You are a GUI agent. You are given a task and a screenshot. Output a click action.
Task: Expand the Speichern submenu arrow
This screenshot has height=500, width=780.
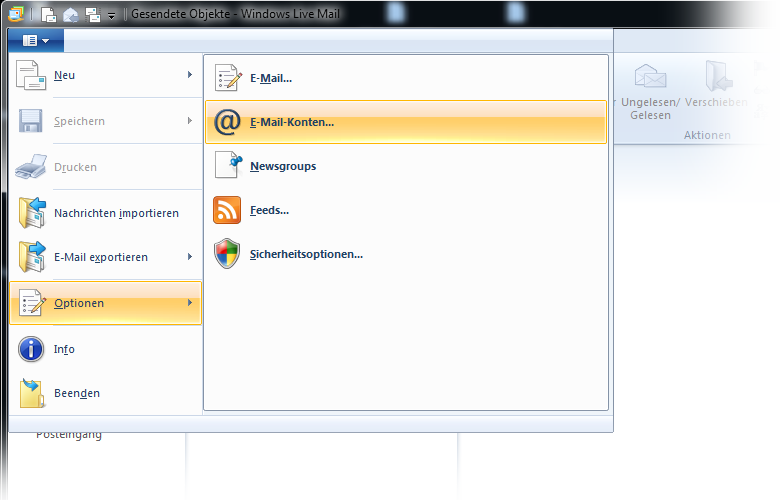pos(189,121)
